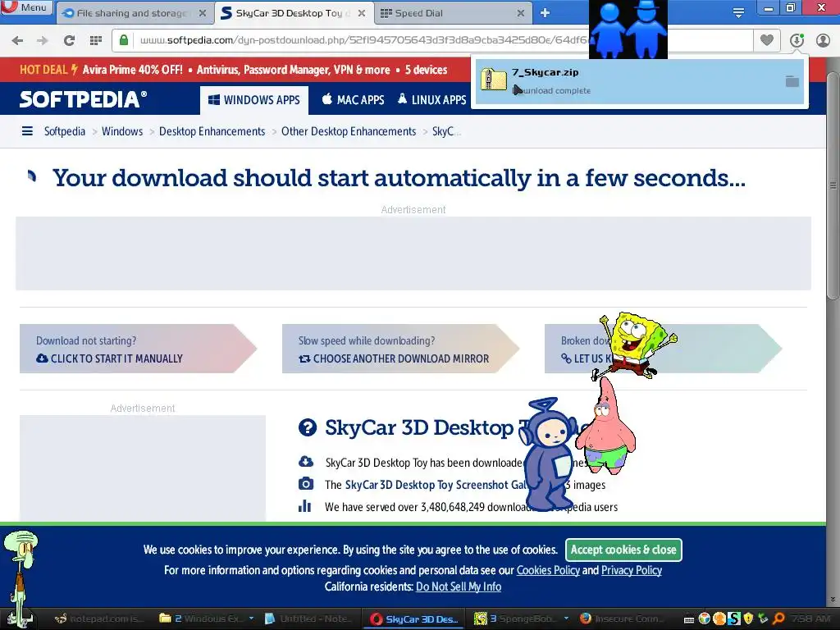Go forward to next page

[x=43, y=40]
